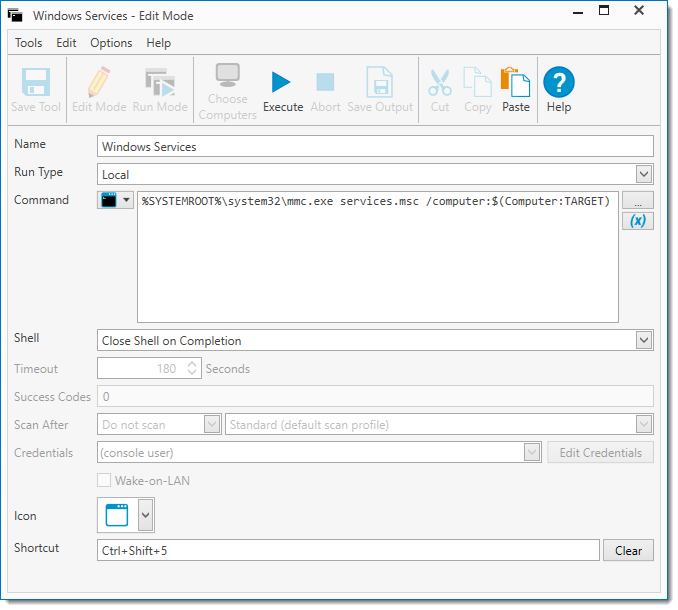Screen dimensions: 678x610
Task: Click the insert variable (x) button
Action: coord(638,221)
